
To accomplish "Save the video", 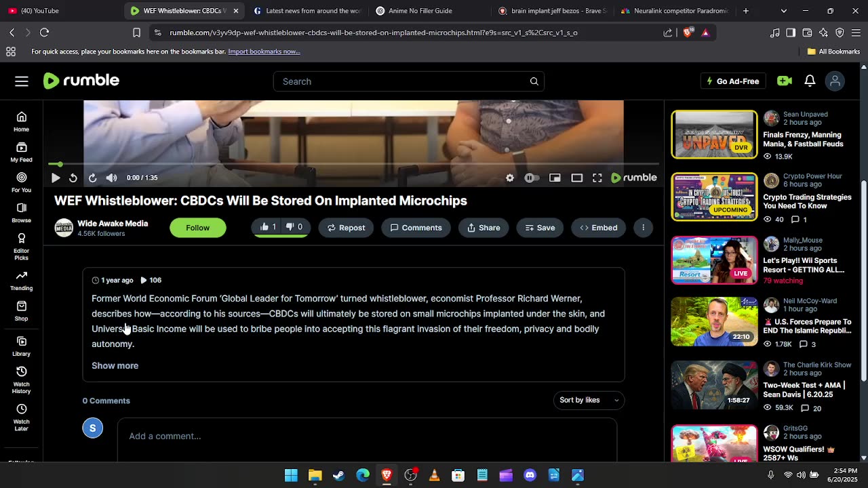I will pos(540,228).
